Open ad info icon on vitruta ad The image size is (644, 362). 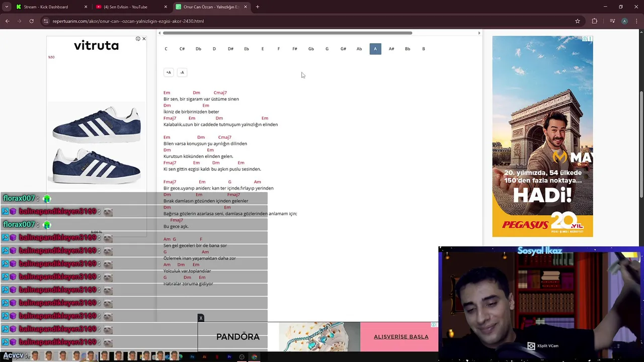pyautogui.click(x=138, y=39)
